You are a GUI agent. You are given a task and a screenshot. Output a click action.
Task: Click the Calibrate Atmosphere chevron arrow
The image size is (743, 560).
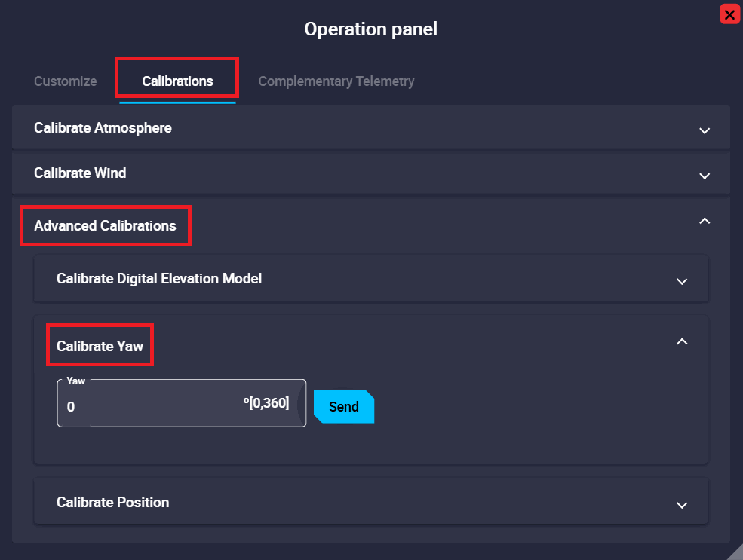click(x=705, y=130)
